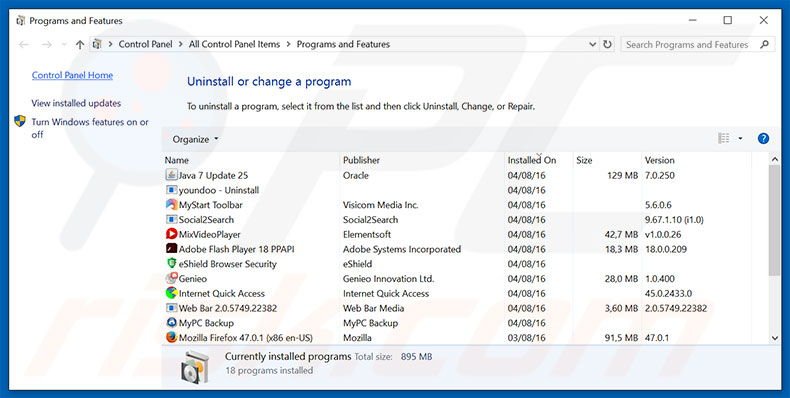Open recent locations dropdown arrow

(64, 44)
